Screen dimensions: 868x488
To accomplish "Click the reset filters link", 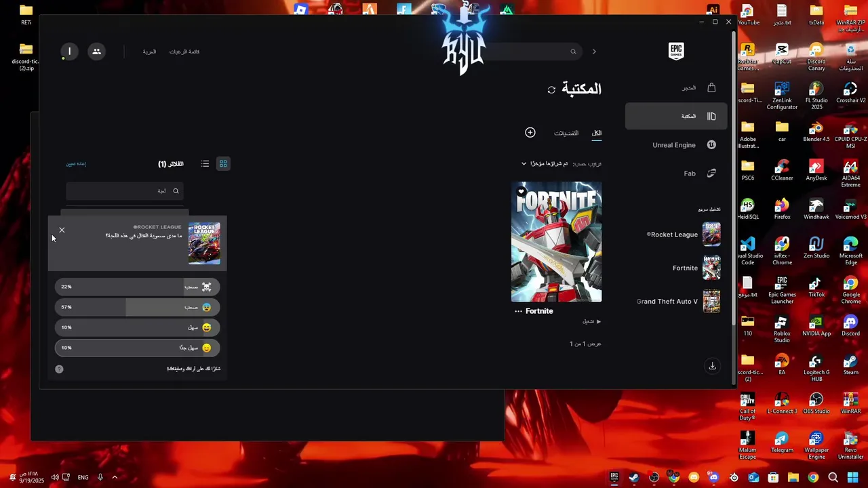I will point(76,163).
